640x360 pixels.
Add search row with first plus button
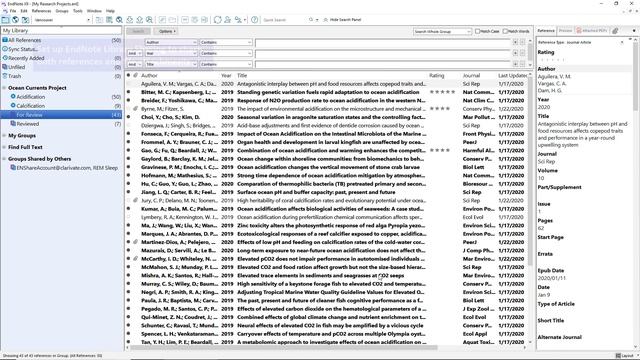pos(516,42)
